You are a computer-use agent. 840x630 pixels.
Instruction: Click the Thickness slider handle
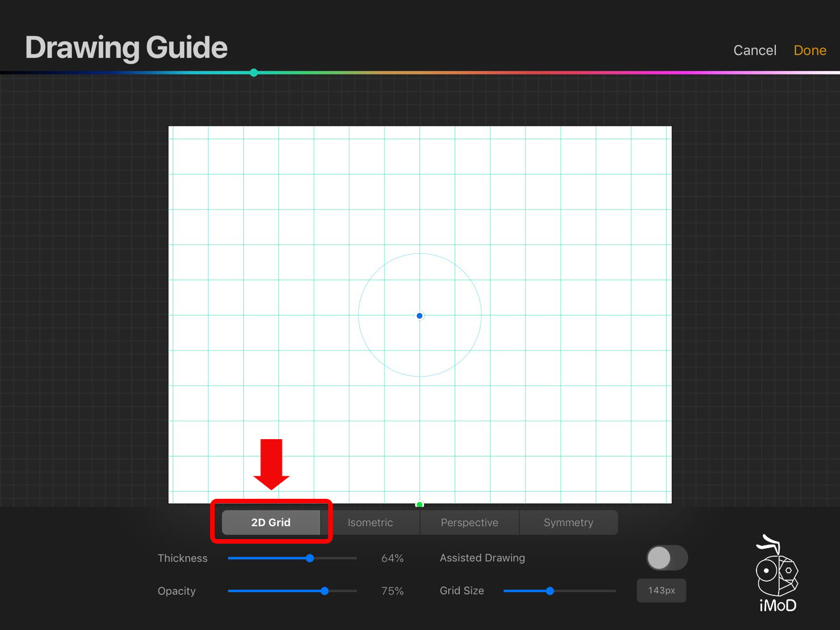310,558
